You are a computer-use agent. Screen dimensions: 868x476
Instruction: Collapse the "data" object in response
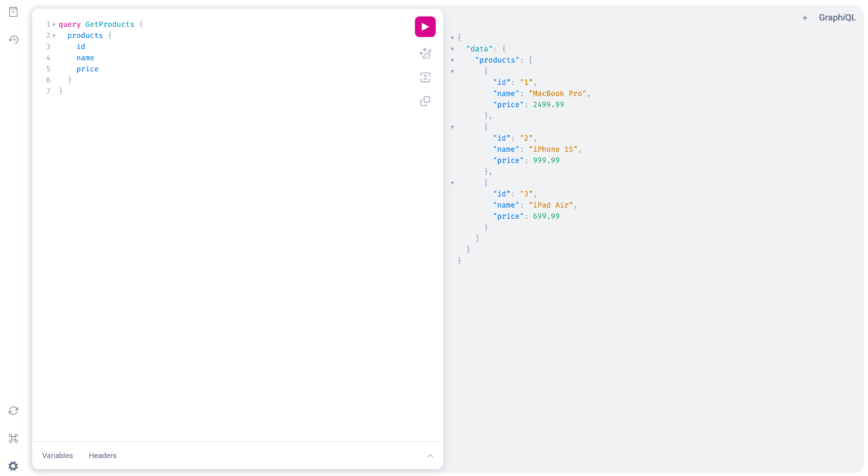(x=453, y=49)
